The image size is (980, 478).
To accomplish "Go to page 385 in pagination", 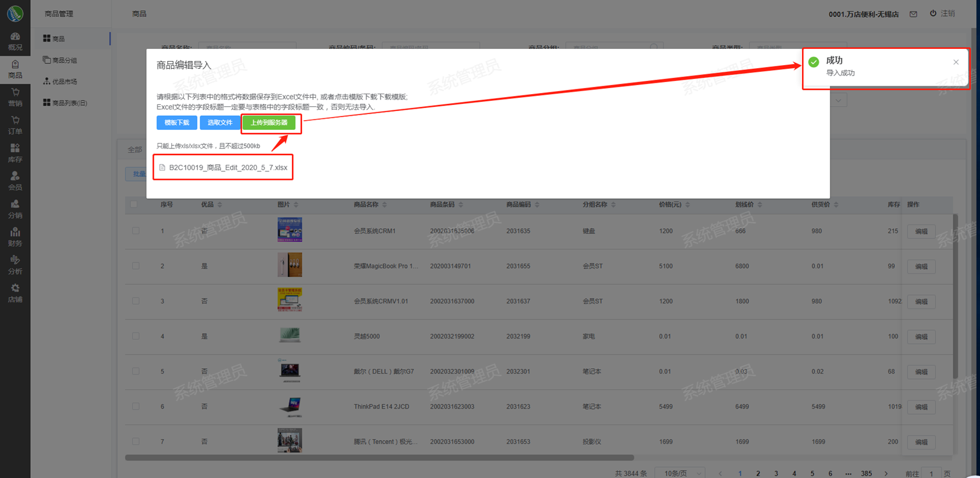I will (x=867, y=474).
